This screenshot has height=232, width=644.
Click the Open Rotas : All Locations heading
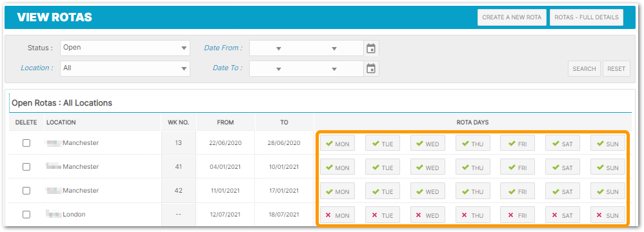[x=62, y=103]
